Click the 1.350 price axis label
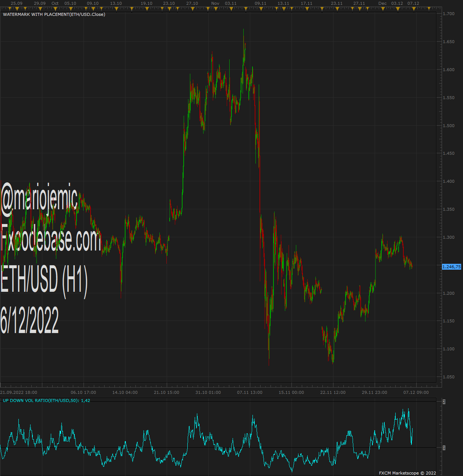This screenshot has width=463, height=476. 449,209
